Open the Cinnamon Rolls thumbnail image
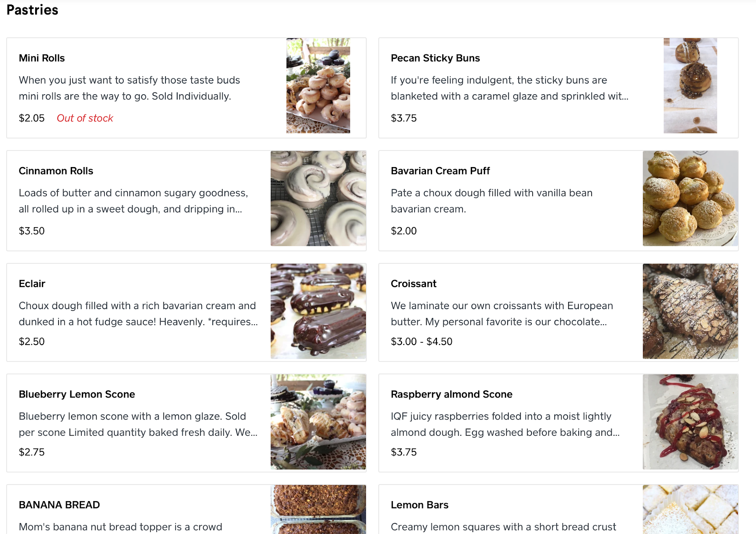 [x=318, y=198]
